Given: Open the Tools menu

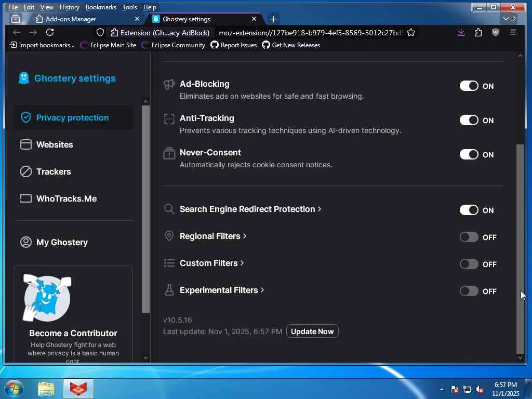Looking at the screenshot, I should click(129, 7).
